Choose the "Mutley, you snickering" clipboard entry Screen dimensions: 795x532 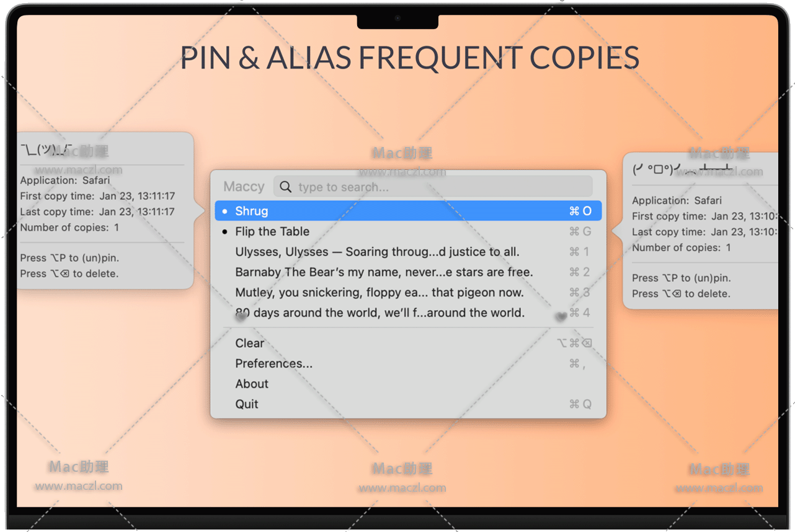[408, 293]
